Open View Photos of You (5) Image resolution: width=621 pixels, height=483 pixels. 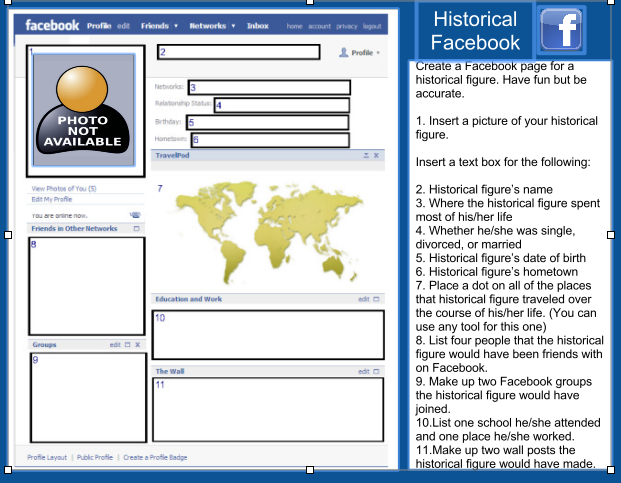tap(64, 188)
